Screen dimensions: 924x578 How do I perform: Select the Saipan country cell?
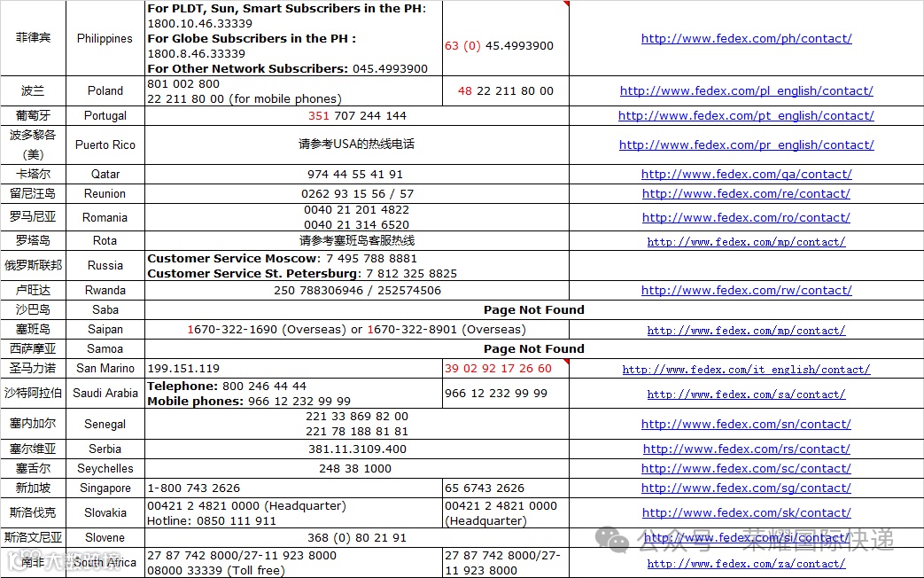[x=105, y=329]
